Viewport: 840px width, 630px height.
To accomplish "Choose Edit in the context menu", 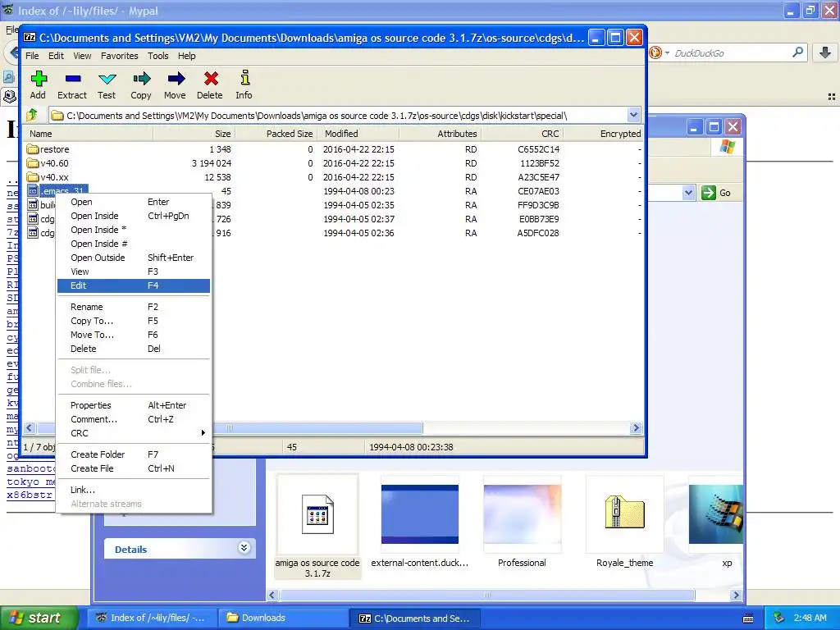I will click(x=134, y=285).
